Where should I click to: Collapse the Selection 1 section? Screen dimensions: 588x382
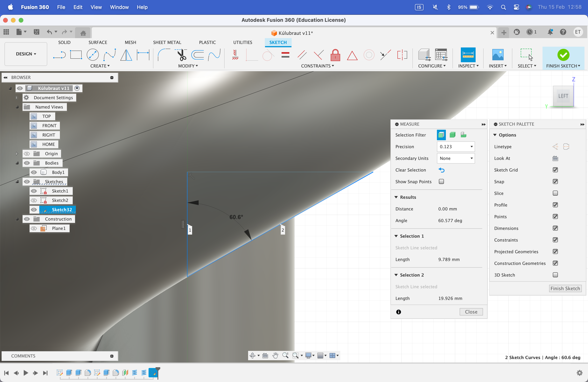click(x=396, y=236)
